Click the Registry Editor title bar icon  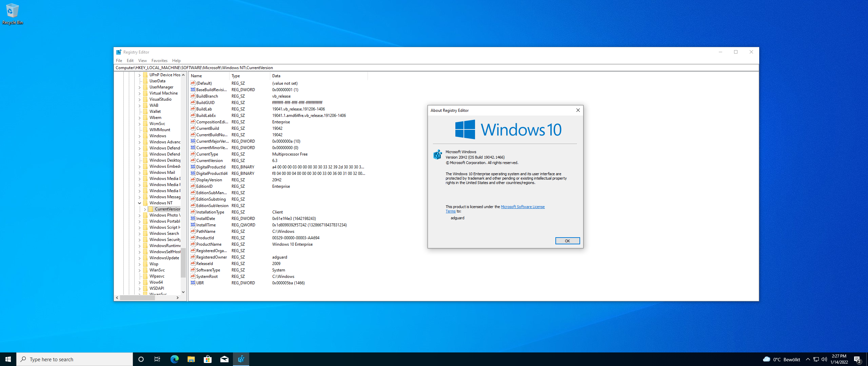(119, 52)
